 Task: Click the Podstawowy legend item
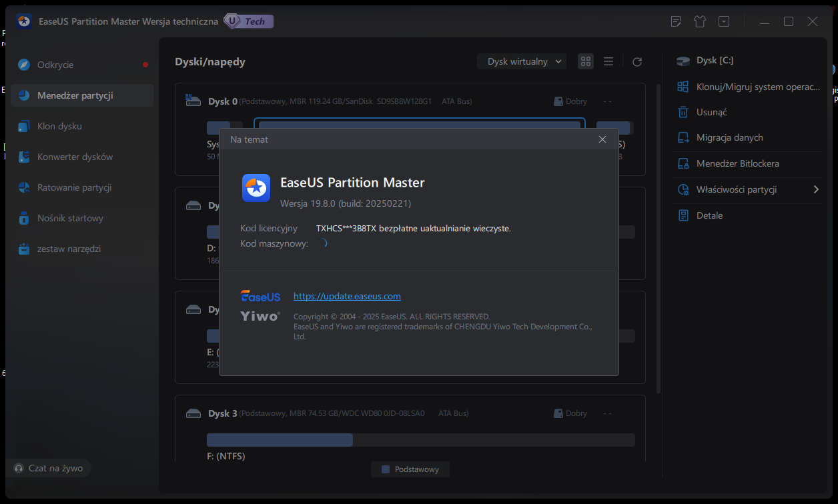(410, 469)
